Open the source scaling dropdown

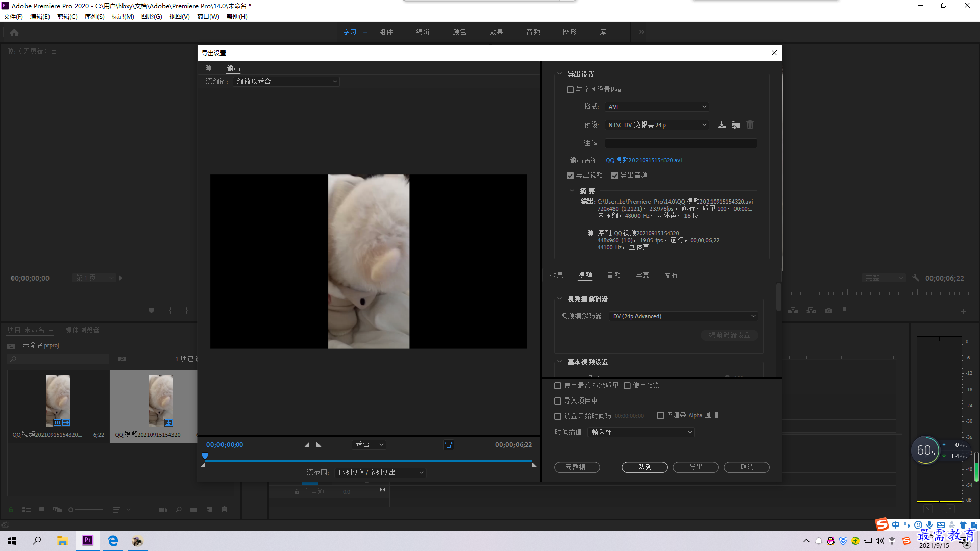(286, 81)
